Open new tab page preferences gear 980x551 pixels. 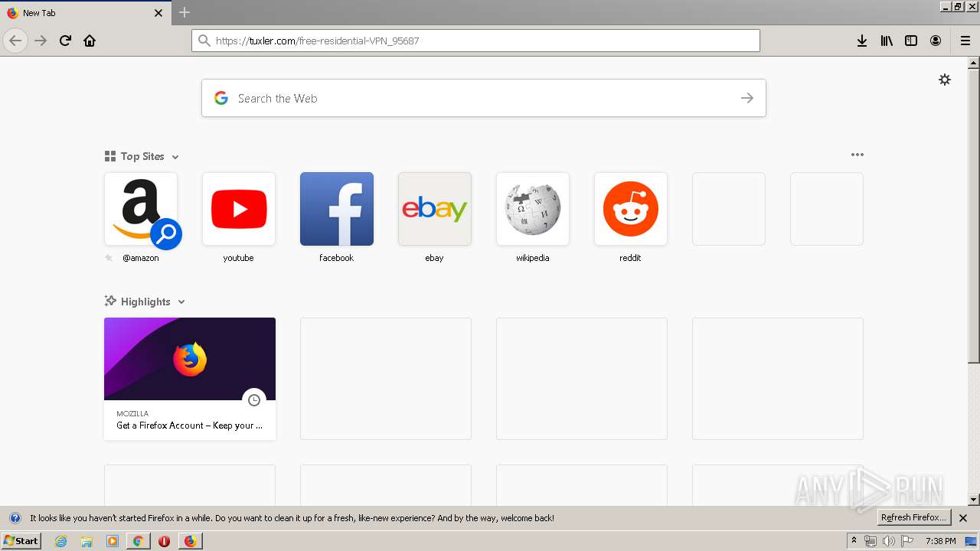pyautogui.click(x=945, y=80)
